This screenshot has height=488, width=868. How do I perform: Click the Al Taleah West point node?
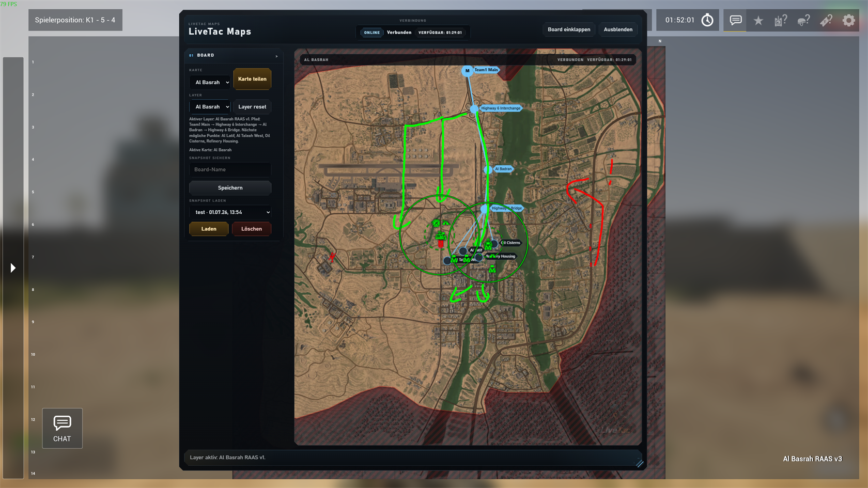(447, 261)
